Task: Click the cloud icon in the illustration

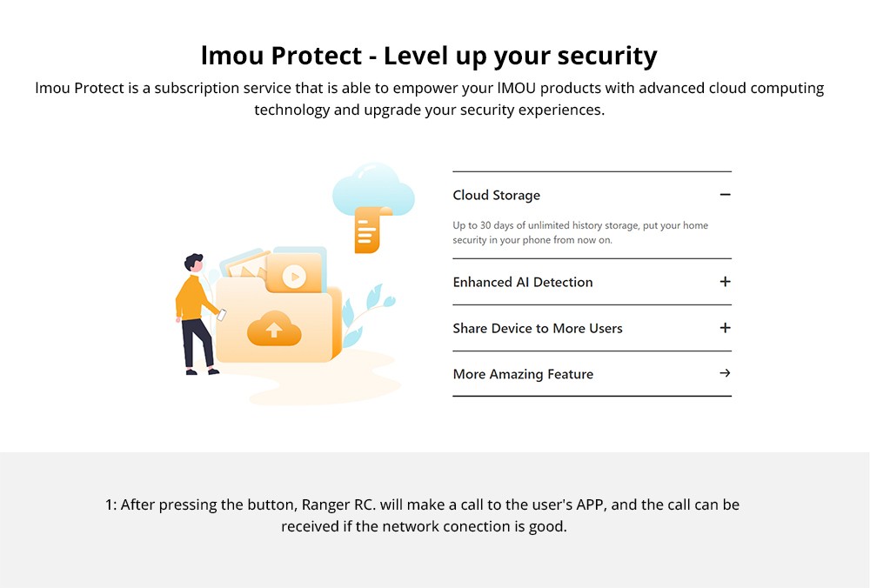Action: [x=372, y=190]
